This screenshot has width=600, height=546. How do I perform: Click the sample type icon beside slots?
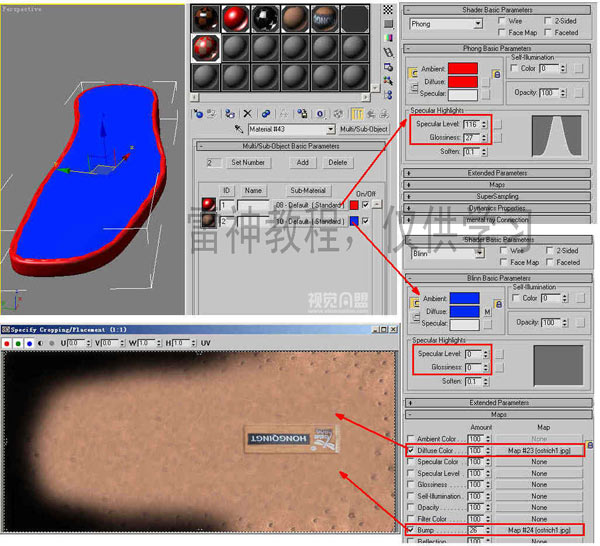click(x=389, y=8)
